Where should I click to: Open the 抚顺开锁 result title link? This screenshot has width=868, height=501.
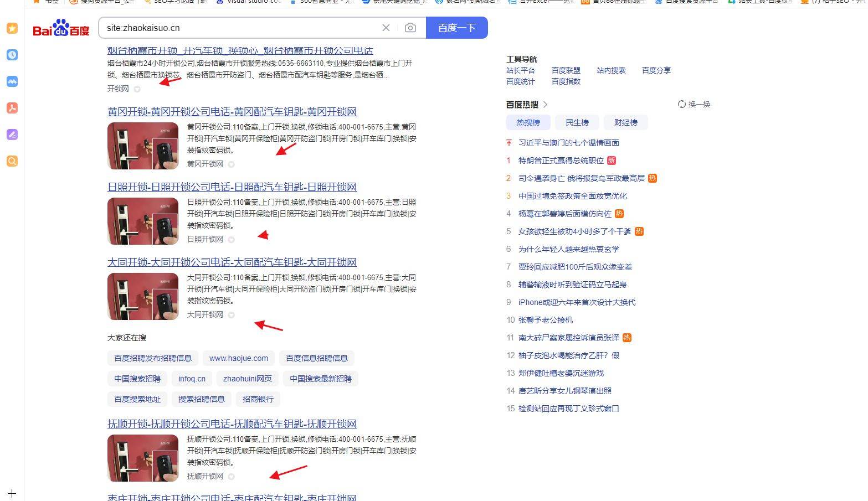232,423
